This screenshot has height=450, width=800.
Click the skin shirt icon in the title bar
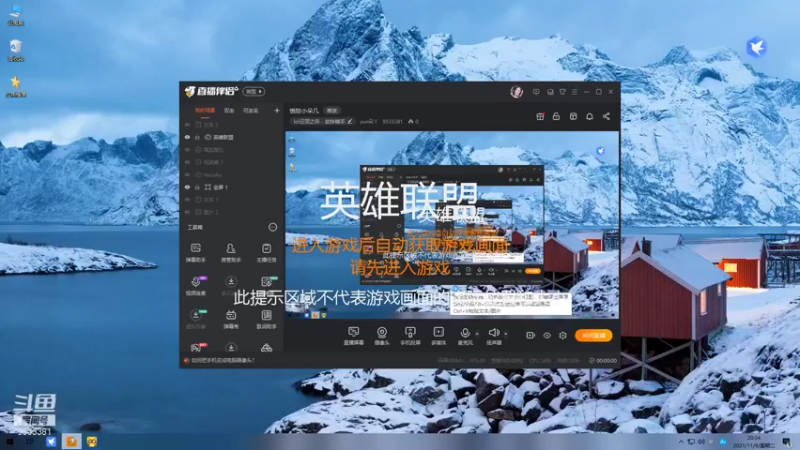click(x=562, y=92)
